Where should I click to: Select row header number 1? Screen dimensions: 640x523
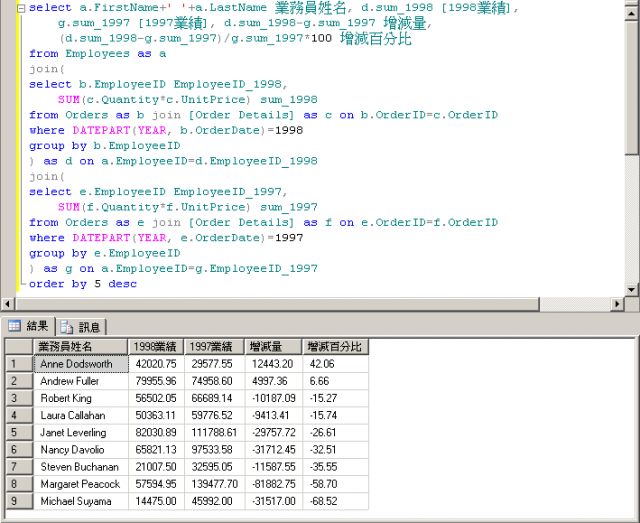(19, 364)
